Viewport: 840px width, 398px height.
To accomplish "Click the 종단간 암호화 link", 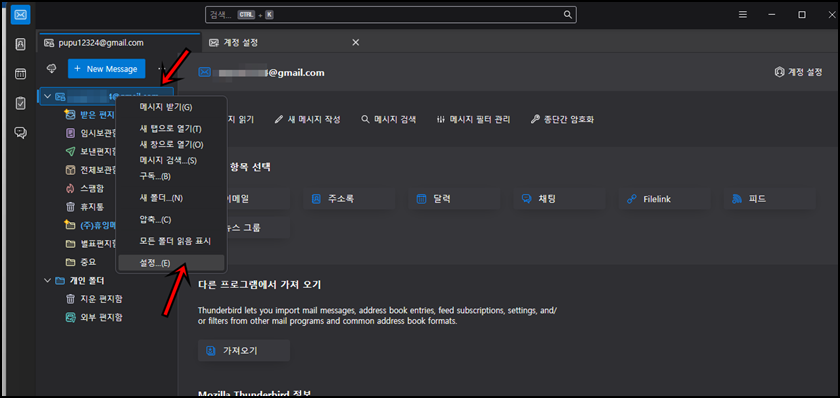I will (x=562, y=119).
